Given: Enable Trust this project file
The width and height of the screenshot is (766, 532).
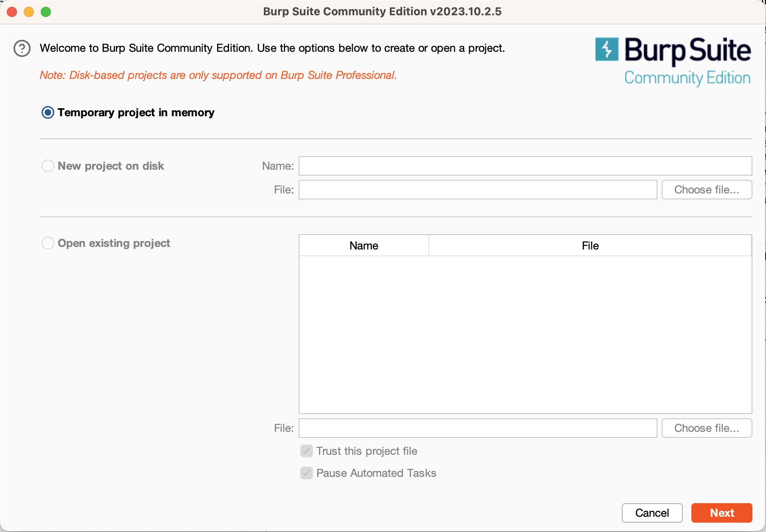Looking at the screenshot, I should tap(306, 451).
